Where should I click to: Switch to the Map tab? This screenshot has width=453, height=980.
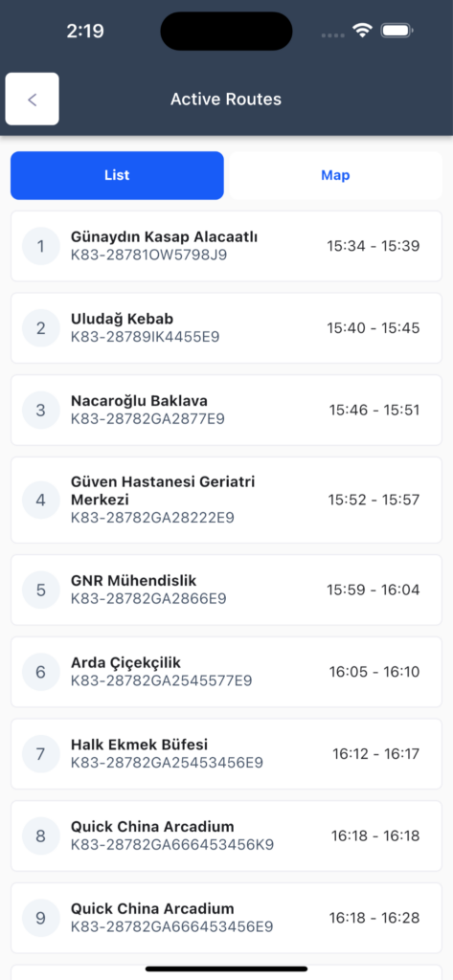(335, 175)
